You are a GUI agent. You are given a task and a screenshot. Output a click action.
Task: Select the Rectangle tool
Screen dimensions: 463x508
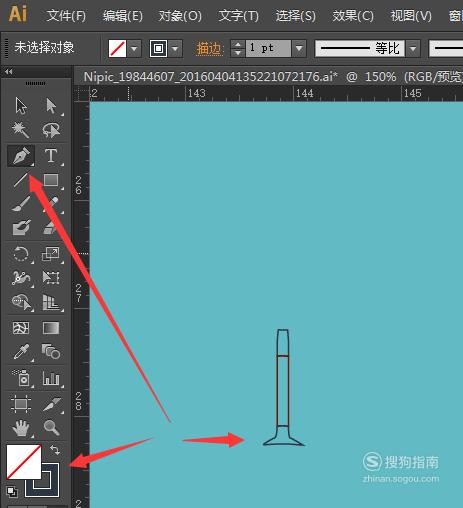pyautogui.click(x=51, y=180)
